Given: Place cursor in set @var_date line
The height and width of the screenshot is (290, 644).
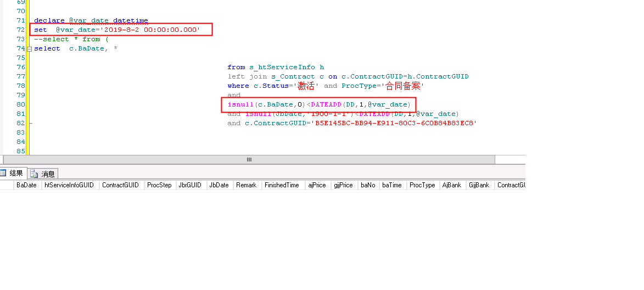Looking at the screenshot, I should 117,30.
